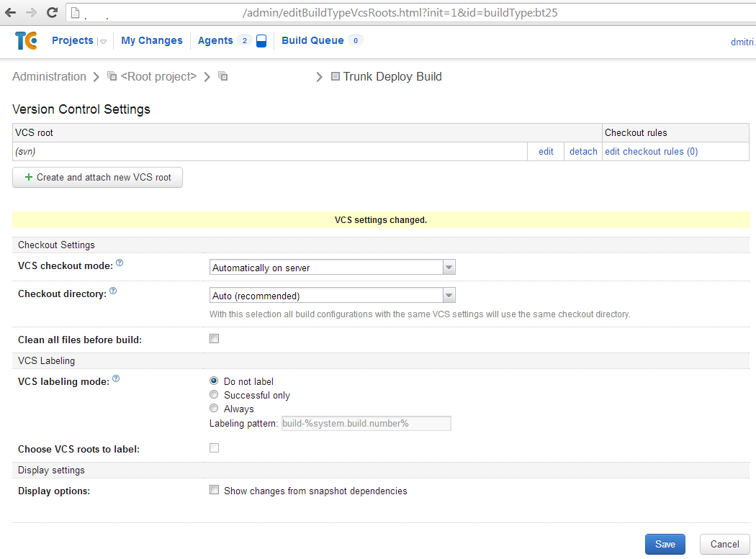Screen dimensions: 756x559
Task: Detach the svn VCS root
Action: (x=583, y=151)
